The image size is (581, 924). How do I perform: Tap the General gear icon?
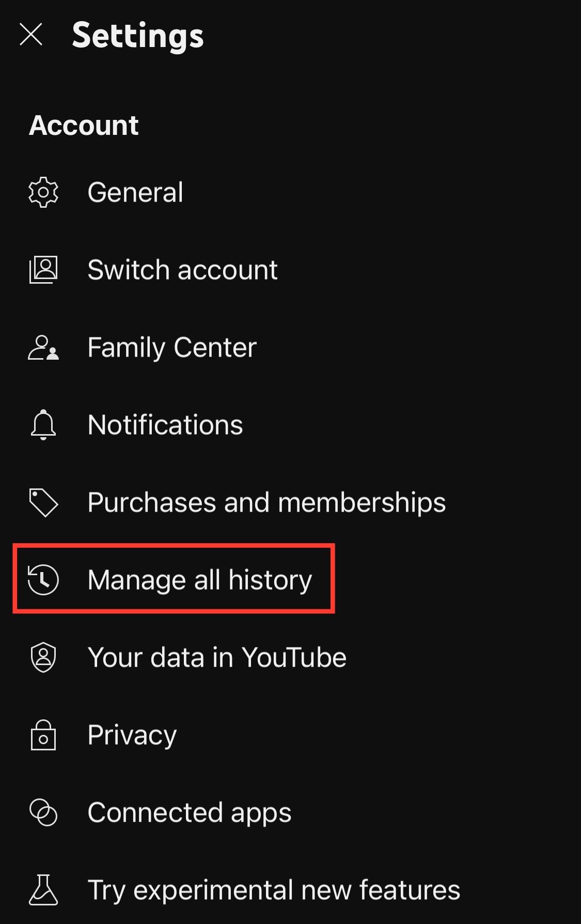(x=43, y=192)
